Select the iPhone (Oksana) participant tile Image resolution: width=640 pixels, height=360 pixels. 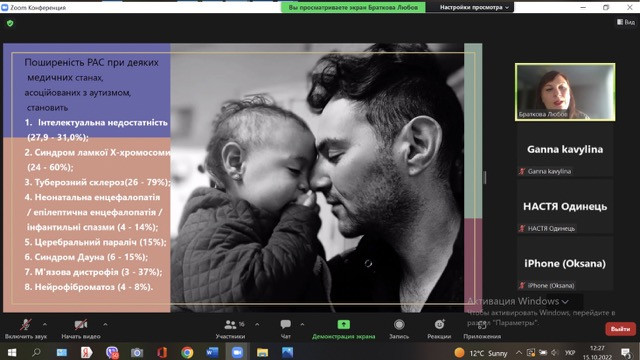565,264
